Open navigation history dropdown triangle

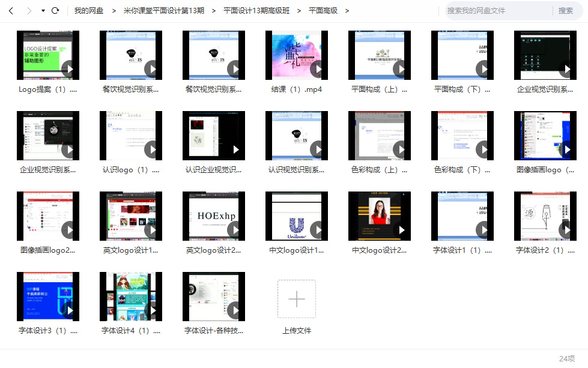tap(43, 11)
